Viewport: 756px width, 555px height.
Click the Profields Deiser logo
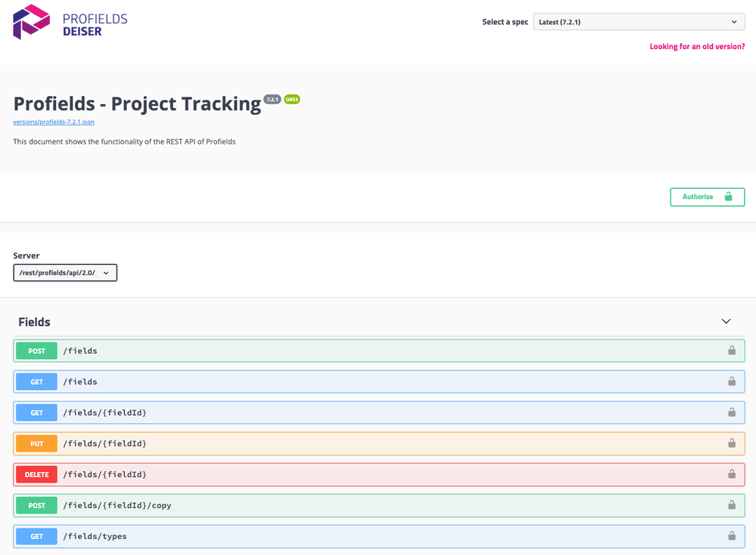[70, 22]
